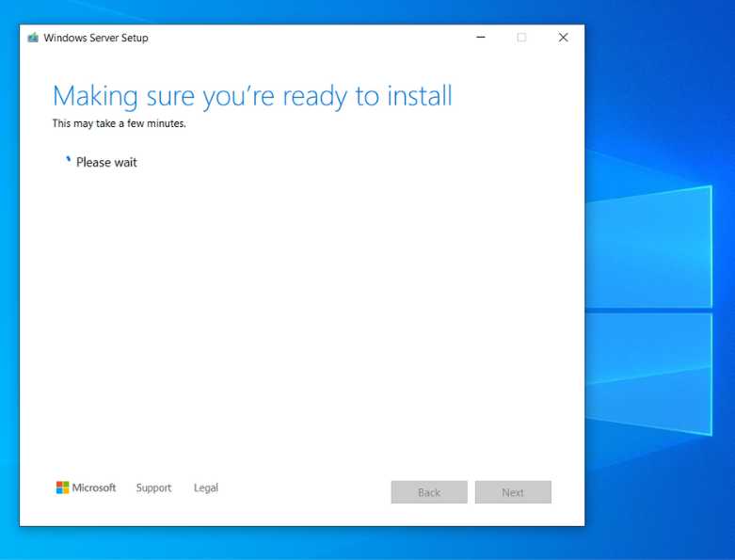
Task: Click the "Making sure you're ready to install" heading
Action: click(x=252, y=96)
